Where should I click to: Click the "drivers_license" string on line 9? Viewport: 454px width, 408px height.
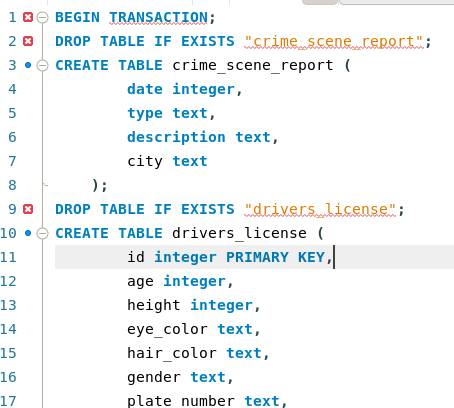(320, 210)
